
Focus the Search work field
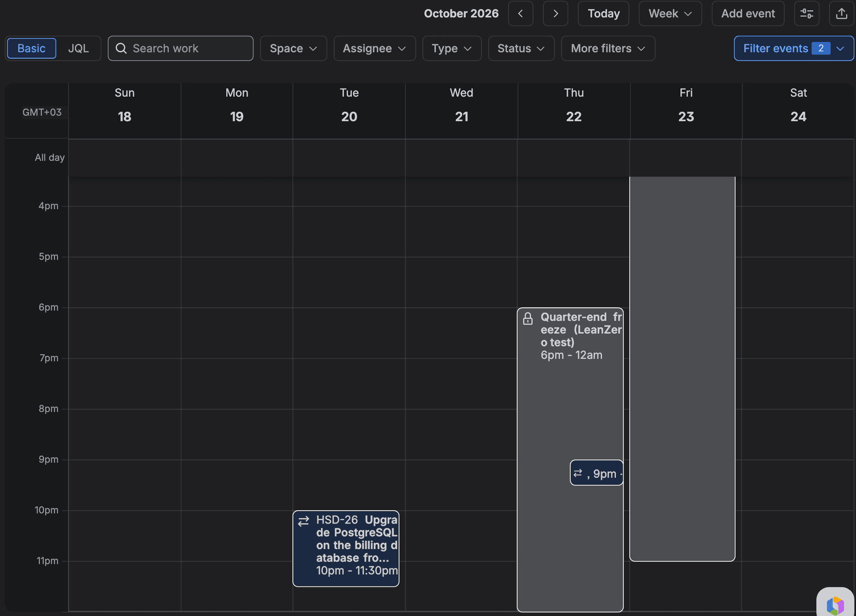coord(181,48)
